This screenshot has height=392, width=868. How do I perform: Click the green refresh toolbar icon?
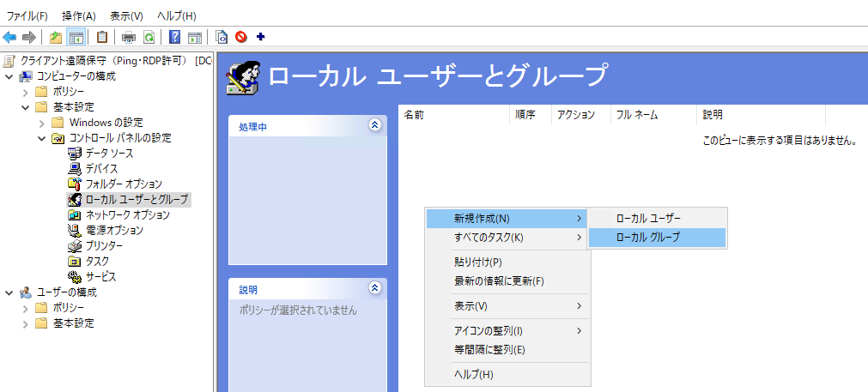tap(149, 37)
